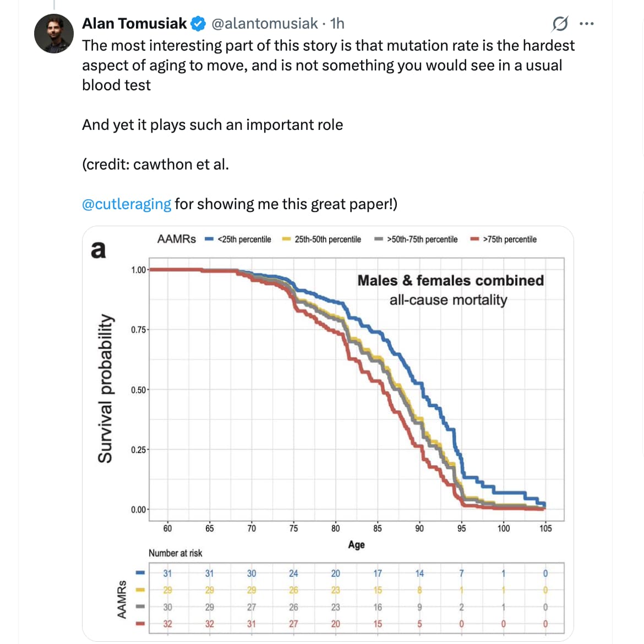
Task: Open the @cutleraging mention link
Action: click(x=127, y=204)
